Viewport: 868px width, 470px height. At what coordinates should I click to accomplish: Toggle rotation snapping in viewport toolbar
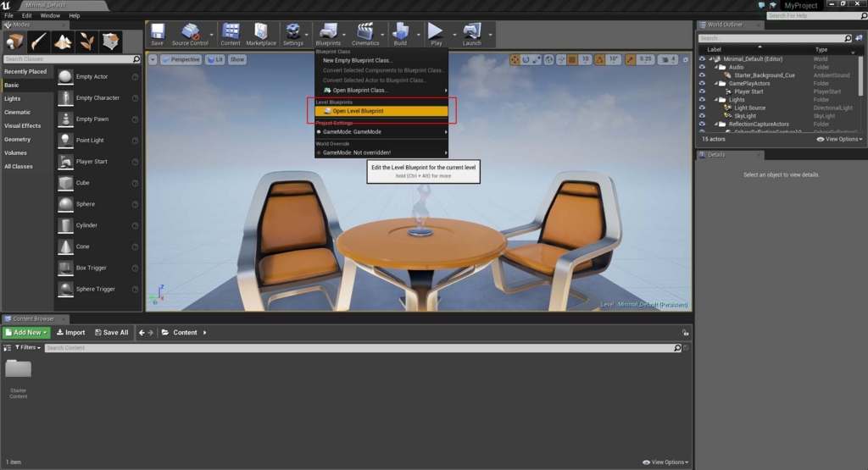599,59
